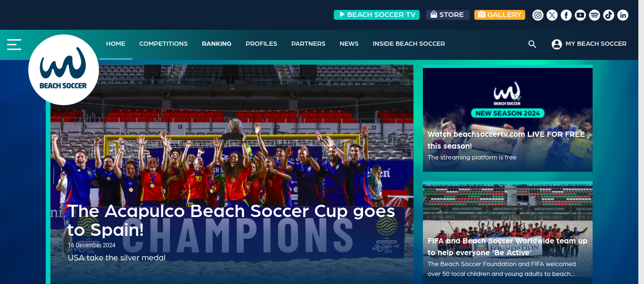Open the YouTube channel icon
Screen dimensions: 644x284
click(580, 15)
